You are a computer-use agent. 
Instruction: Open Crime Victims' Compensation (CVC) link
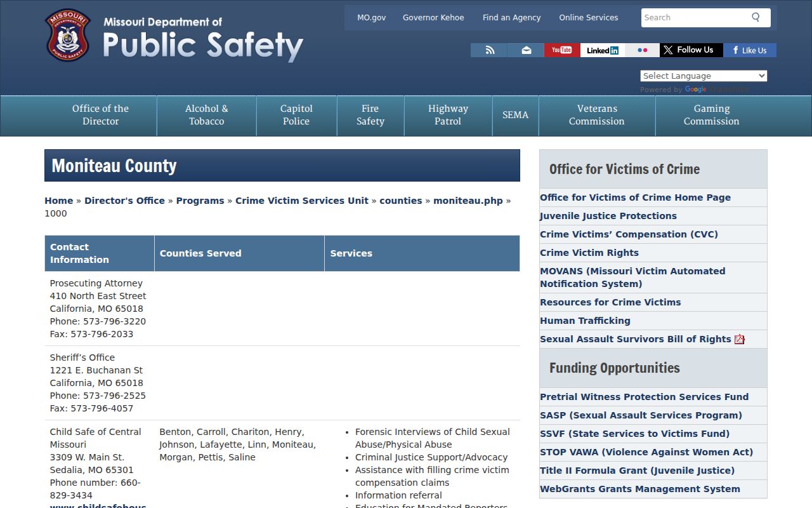click(x=629, y=234)
